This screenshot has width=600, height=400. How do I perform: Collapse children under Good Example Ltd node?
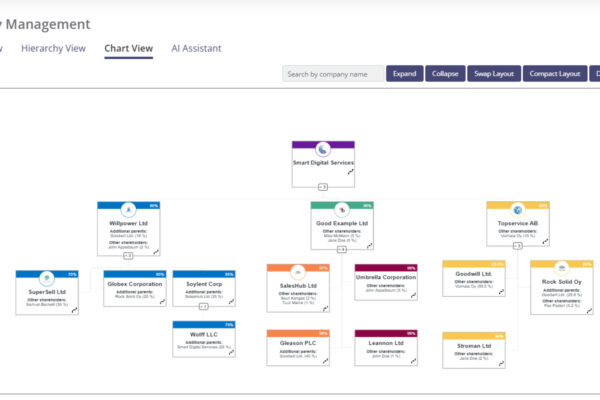342,249
